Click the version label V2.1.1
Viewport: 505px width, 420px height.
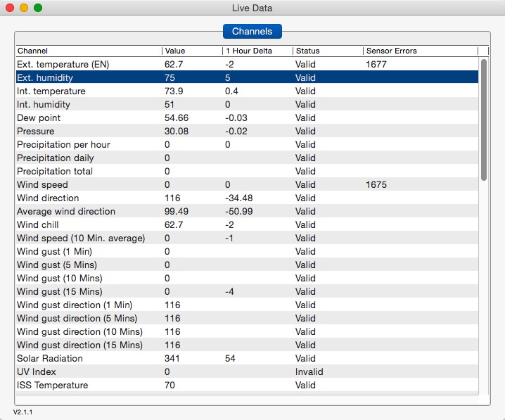click(x=23, y=412)
